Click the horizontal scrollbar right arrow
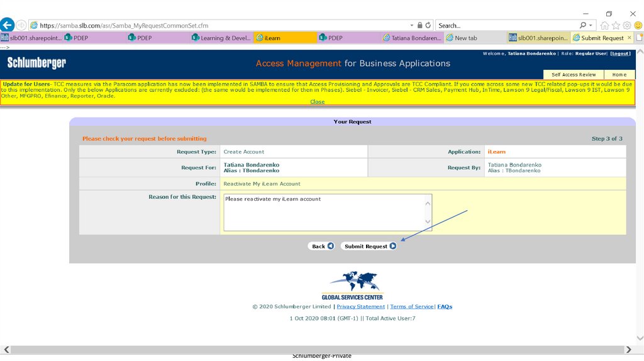Screen dimensions: 644x361 (x=628, y=350)
